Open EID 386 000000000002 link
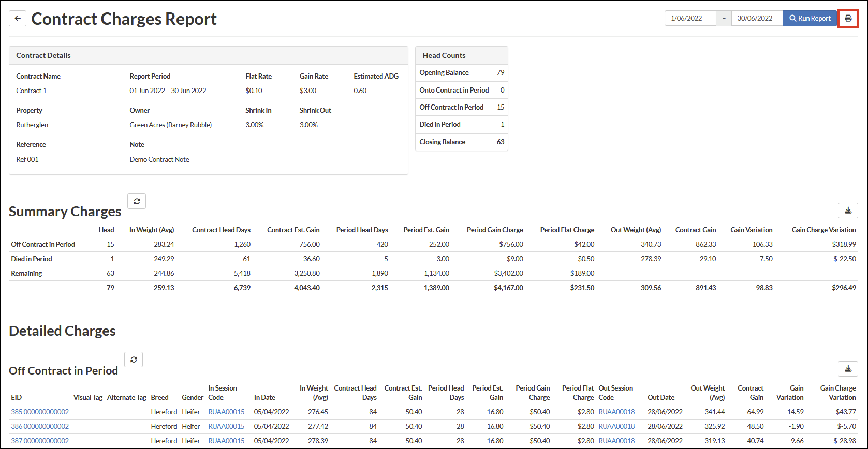 pyautogui.click(x=40, y=426)
